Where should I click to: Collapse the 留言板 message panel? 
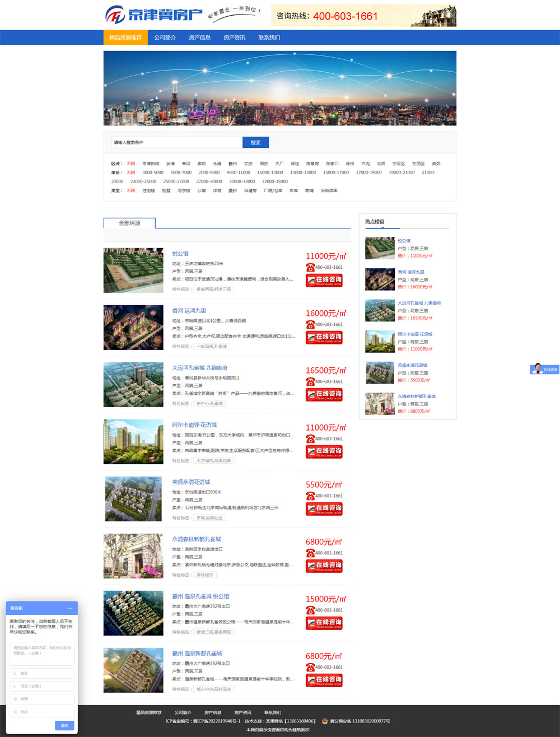[x=71, y=608]
